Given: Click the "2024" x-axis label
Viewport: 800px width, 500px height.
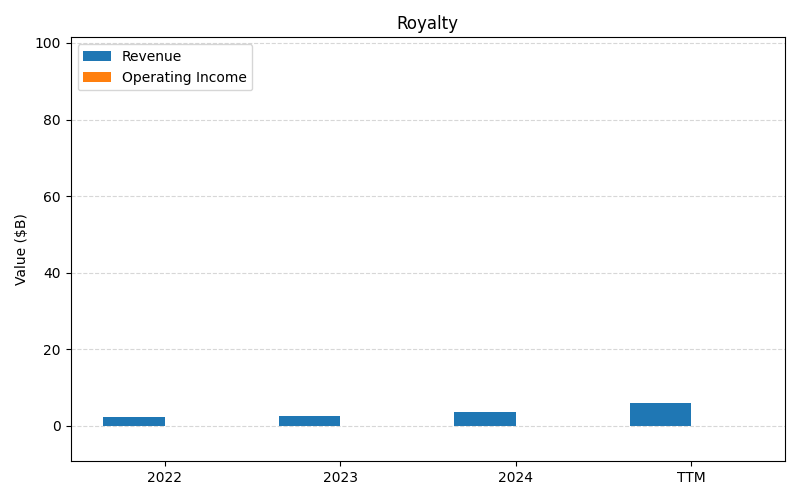Looking at the screenshot, I should click(x=515, y=478).
